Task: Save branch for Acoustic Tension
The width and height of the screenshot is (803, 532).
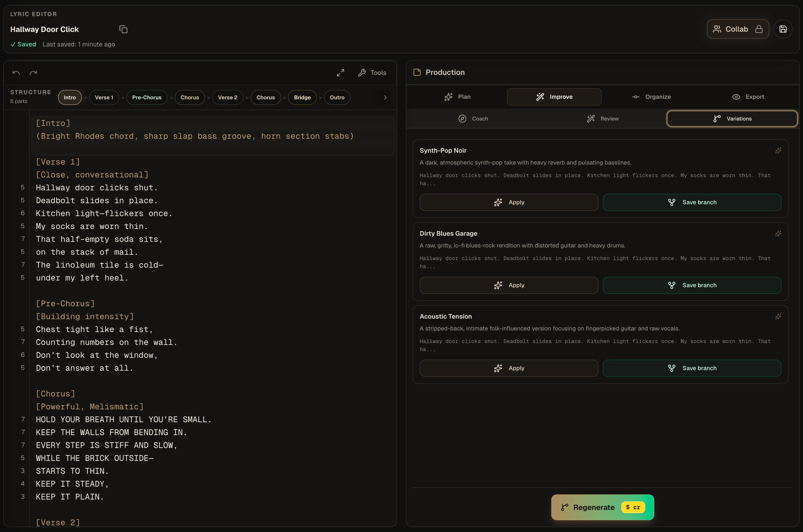Action: click(692, 369)
